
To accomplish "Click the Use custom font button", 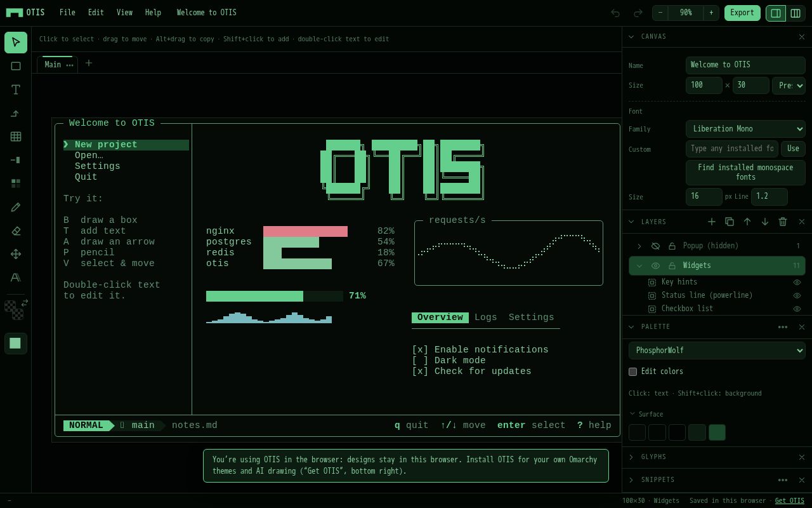I will tap(793, 149).
